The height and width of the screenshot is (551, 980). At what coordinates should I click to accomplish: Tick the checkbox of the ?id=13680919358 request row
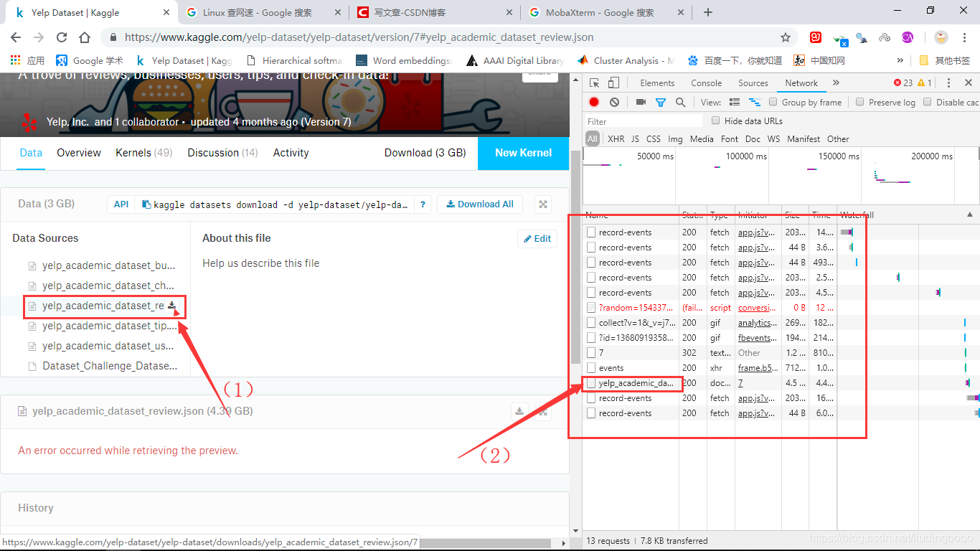click(591, 338)
